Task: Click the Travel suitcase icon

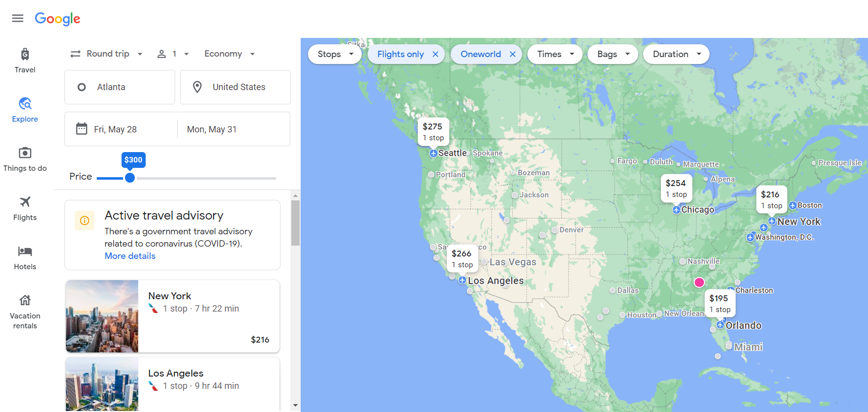Action: point(25,54)
